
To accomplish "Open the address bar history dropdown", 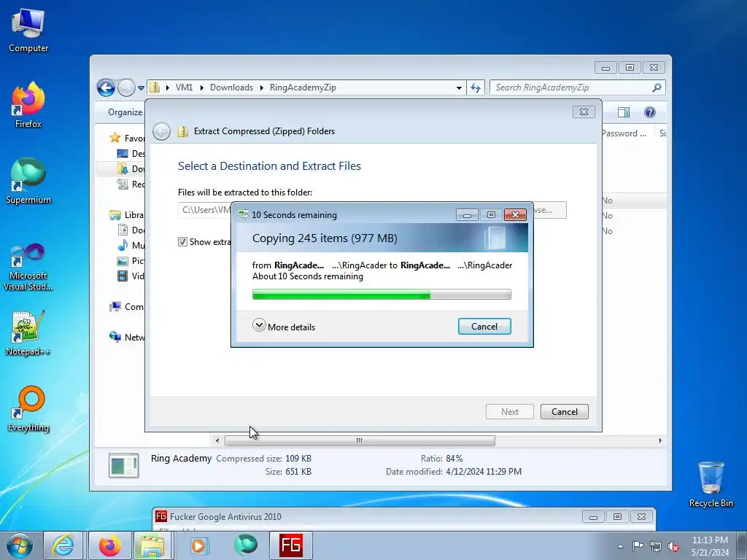I will [x=459, y=87].
